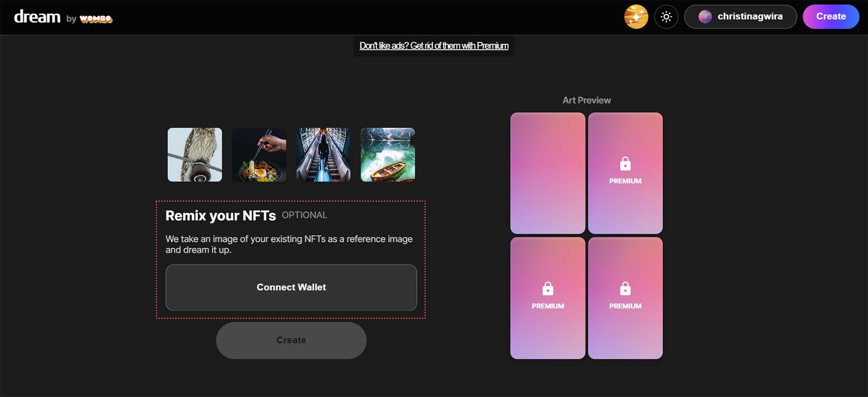868x397 pixels.
Task: Click the dream logo in the header
Action: (x=37, y=17)
